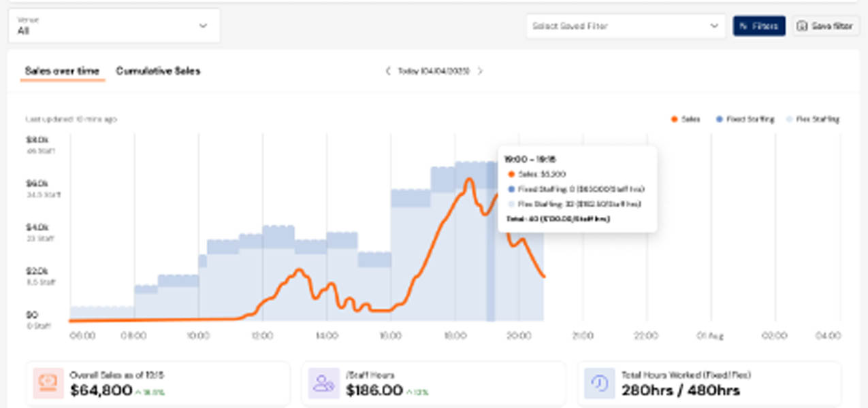Expand the Select Saved Filter dropdown
The image size is (868, 408).
pyautogui.click(x=625, y=26)
